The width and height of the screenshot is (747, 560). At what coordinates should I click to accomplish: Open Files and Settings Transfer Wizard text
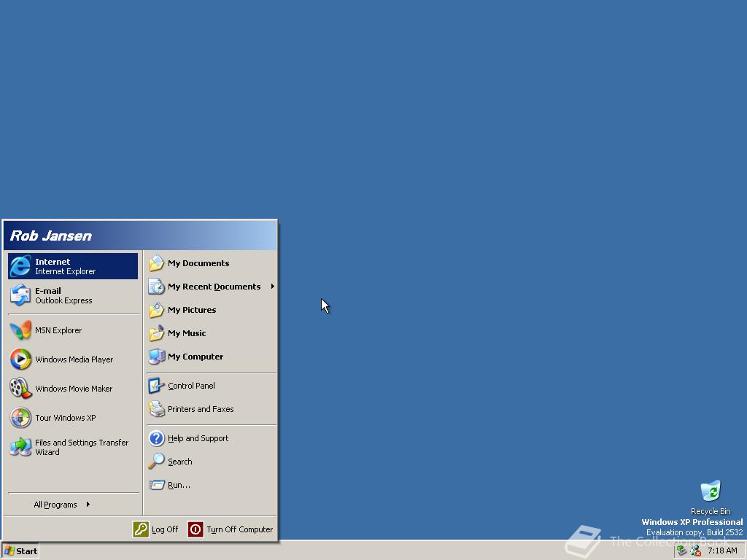(82, 447)
